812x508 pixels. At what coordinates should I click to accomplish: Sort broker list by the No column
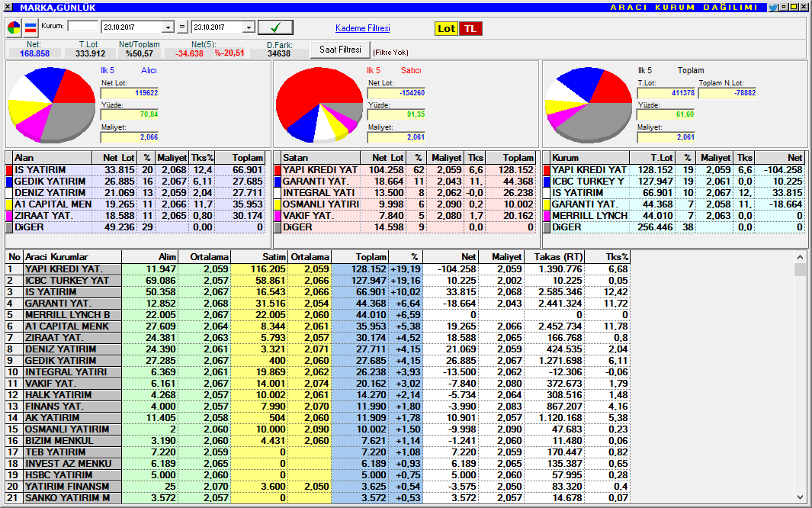click(x=14, y=257)
